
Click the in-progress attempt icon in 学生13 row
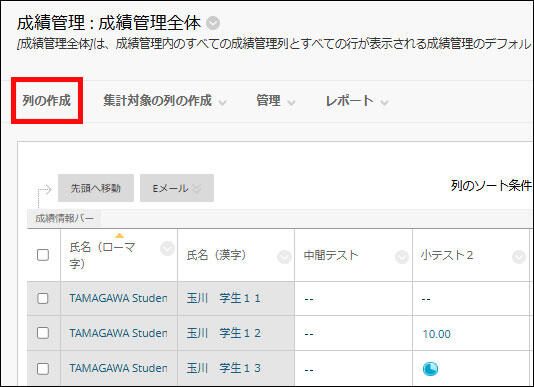coord(430,369)
